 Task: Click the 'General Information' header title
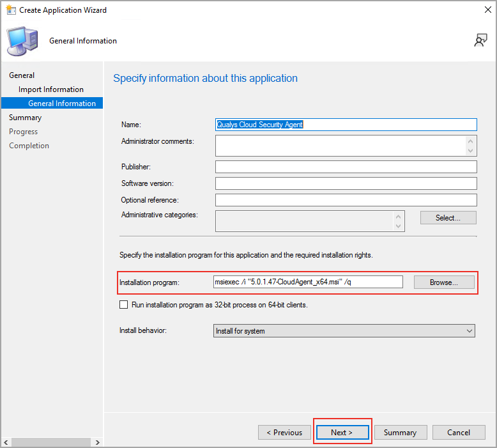click(83, 41)
